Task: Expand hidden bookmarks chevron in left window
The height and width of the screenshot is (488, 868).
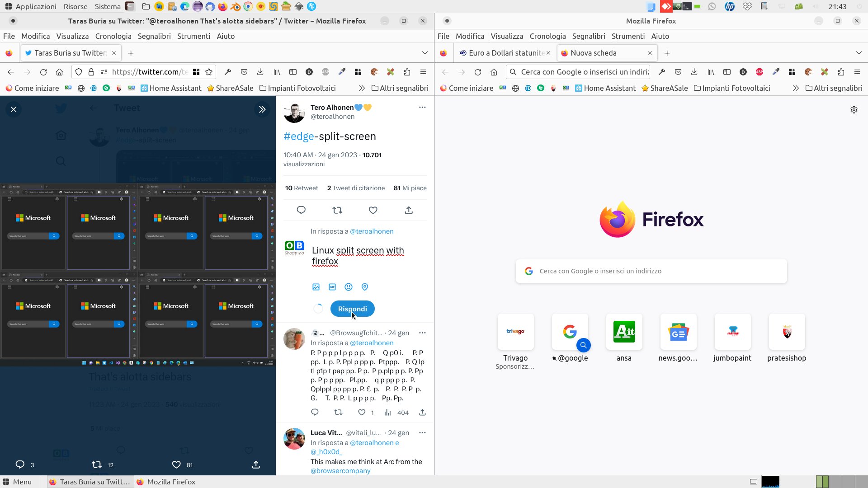Action: pos(362,88)
